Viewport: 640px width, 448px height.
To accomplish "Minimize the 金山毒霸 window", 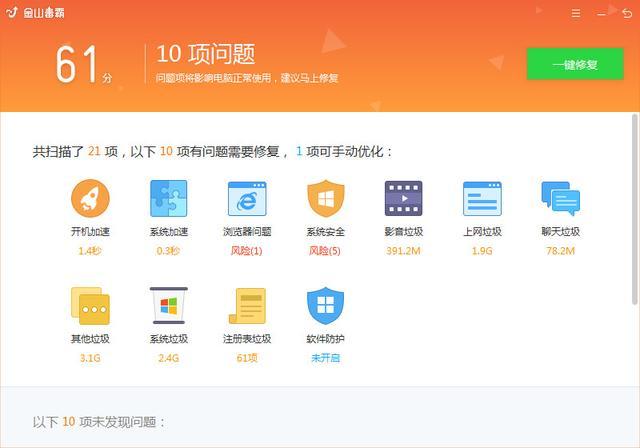I will coord(601,13).
